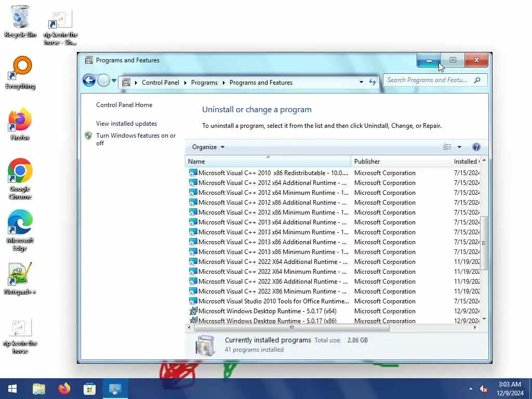Open Notepad++ desktop shortcut
Image resolution: width=532 pixels, height=399 pixels.
pos(20,278)
